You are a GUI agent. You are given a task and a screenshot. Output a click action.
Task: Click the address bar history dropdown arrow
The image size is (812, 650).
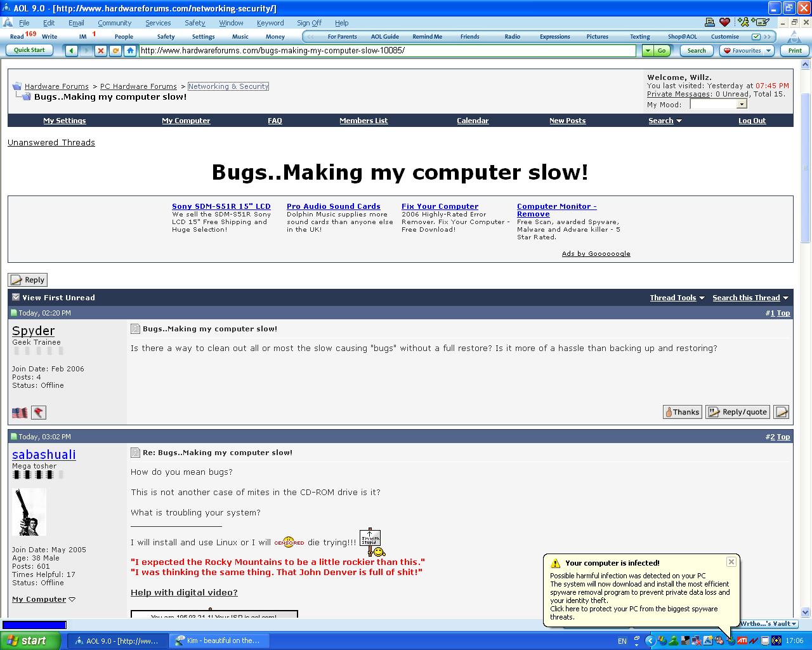[x=648, y=51]
